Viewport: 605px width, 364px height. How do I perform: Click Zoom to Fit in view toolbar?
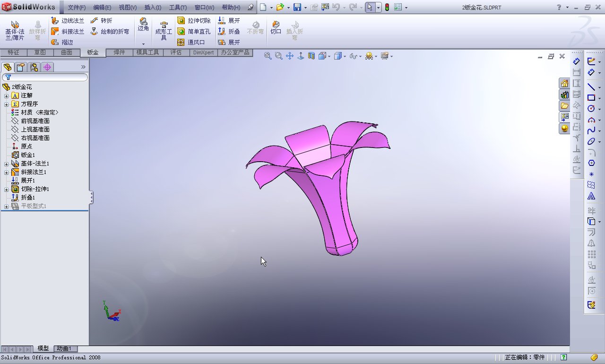coord(268,56)
